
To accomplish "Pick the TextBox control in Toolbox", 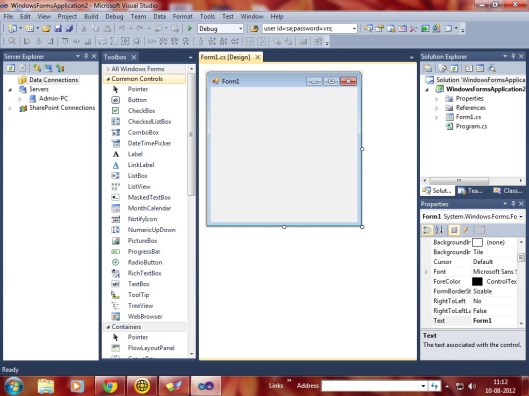I will click(x=138, y=284).
